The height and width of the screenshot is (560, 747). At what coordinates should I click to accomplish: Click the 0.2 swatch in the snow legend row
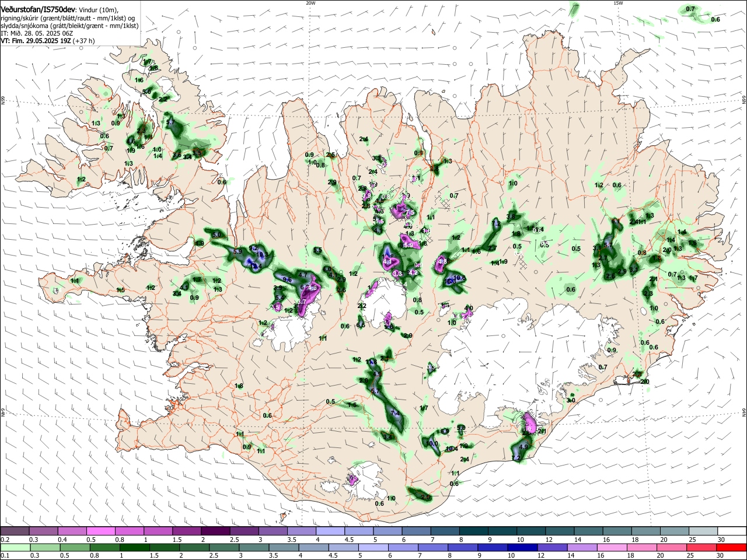tap(15, 531)
